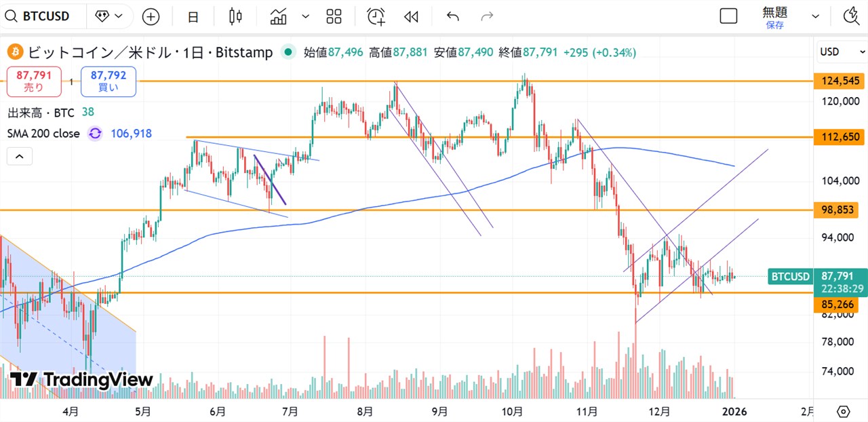Select the daily timeframe (日) button

coord(193,17)
